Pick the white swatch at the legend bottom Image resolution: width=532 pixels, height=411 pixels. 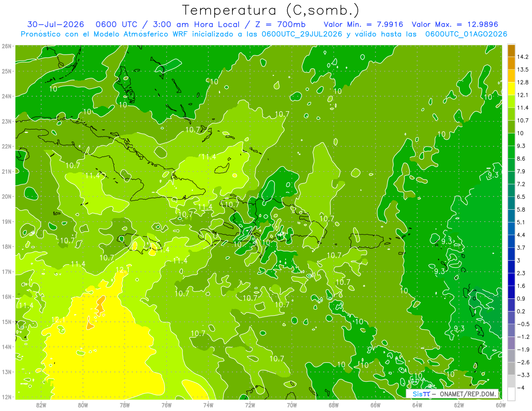coord(511,394)
